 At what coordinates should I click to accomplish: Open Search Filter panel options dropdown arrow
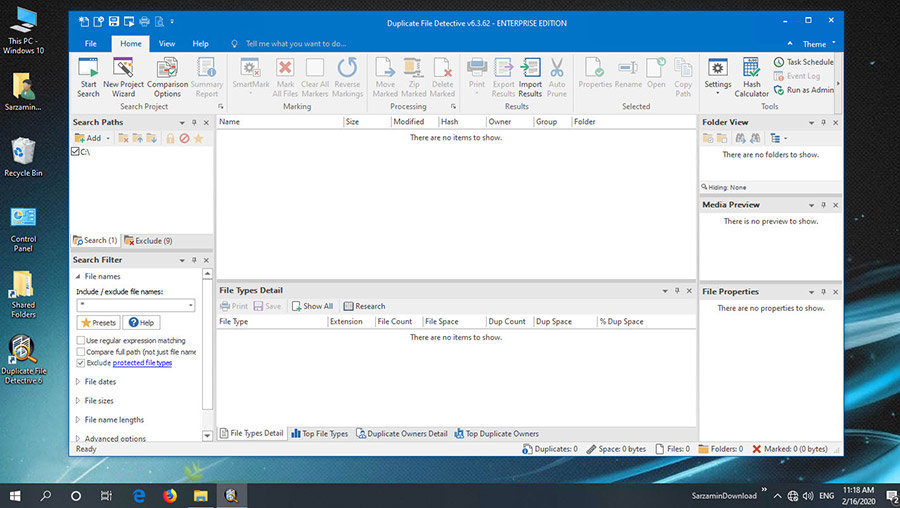[x=182, y=260]
